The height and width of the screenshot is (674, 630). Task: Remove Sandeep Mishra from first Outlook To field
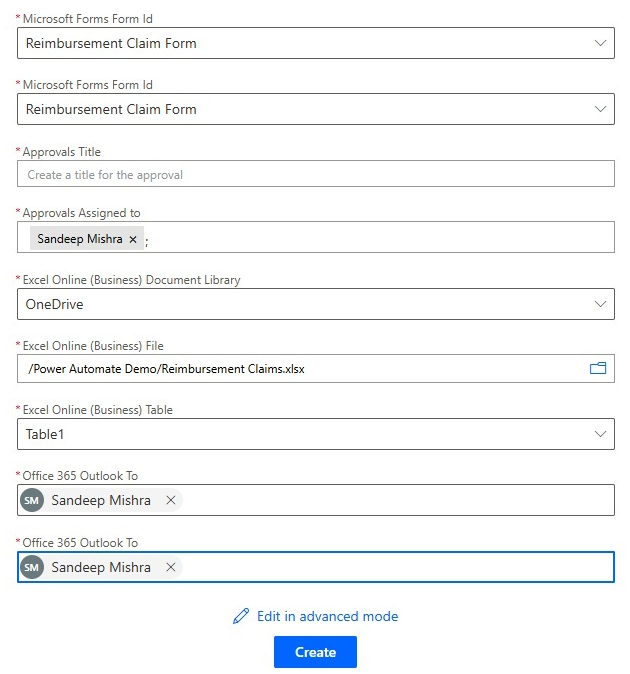171,500
